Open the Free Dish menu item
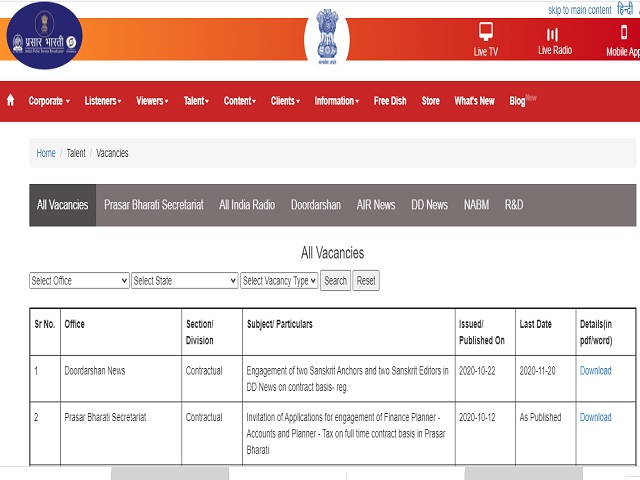Viewport: 640px width, 480px height. (x=390, y=101)
